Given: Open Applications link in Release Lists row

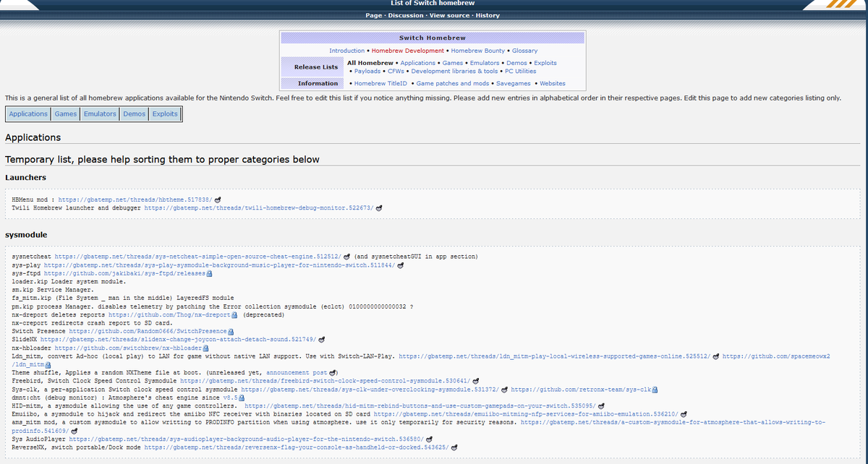Looking at the screenshot, I should point(418,63).
